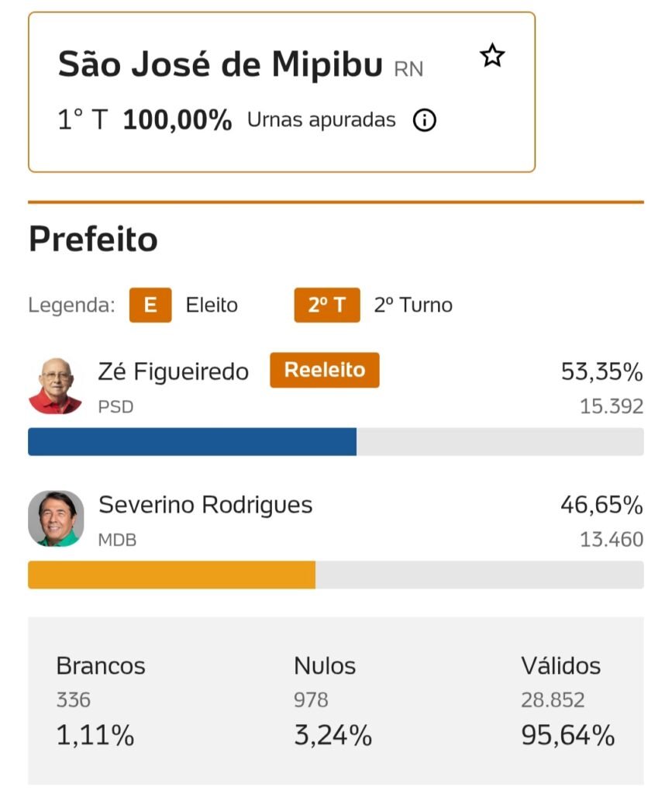Click the blue vote bar for Zé Figueiredo
The image size is (672, 794).
192,442
